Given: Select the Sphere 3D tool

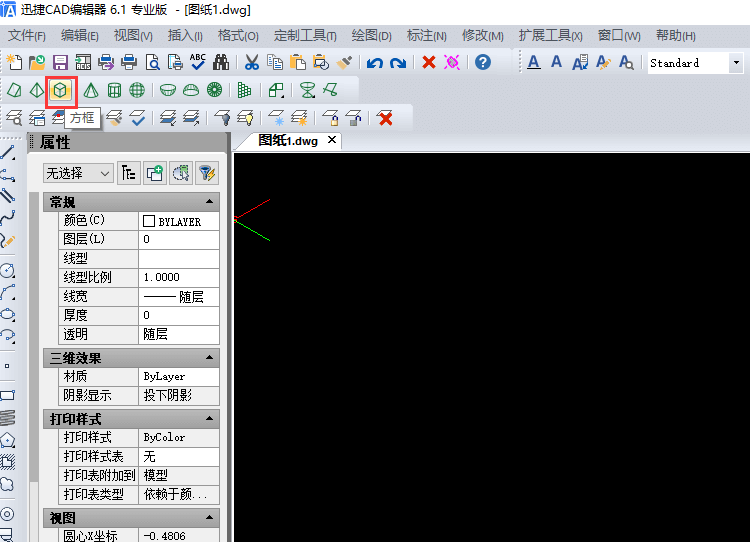Looking at the screenshot, I should coord(137,90).
